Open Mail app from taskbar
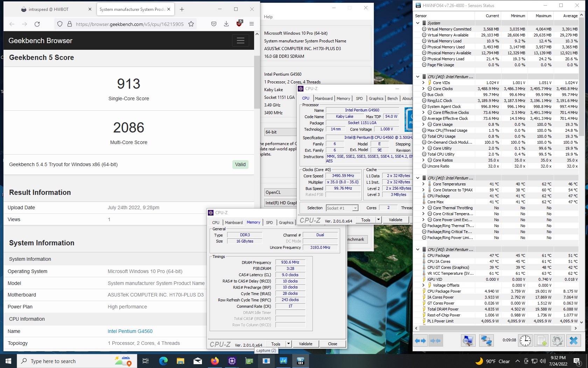Image resolution: width=588 pixels, height=368 pixels. point(197,361)
